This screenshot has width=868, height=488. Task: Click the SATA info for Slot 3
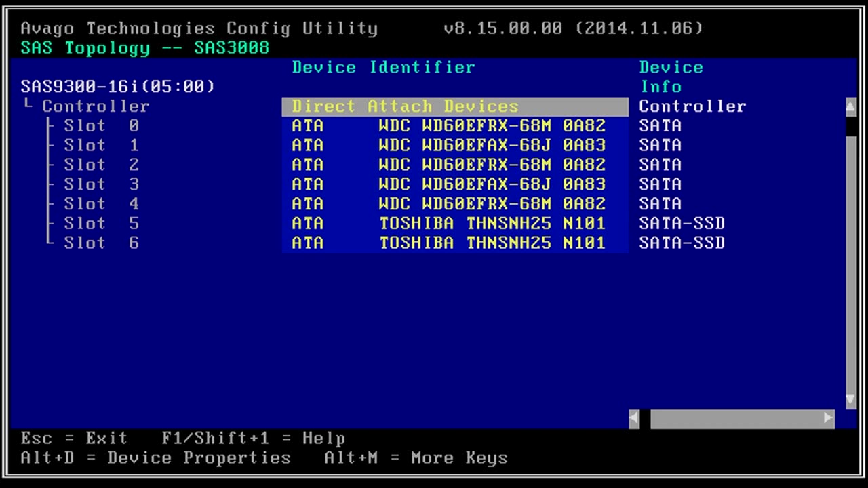click(x=660, y=184)
